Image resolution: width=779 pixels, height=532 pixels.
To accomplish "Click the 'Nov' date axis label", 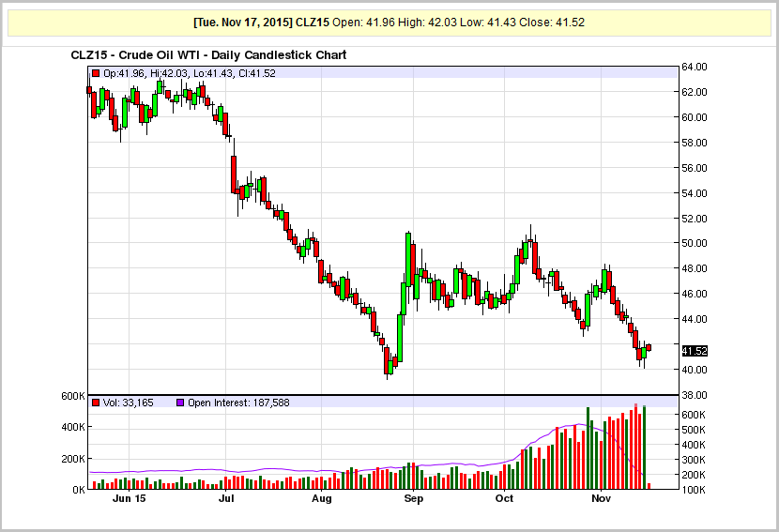I will click(x=601, y=498).
